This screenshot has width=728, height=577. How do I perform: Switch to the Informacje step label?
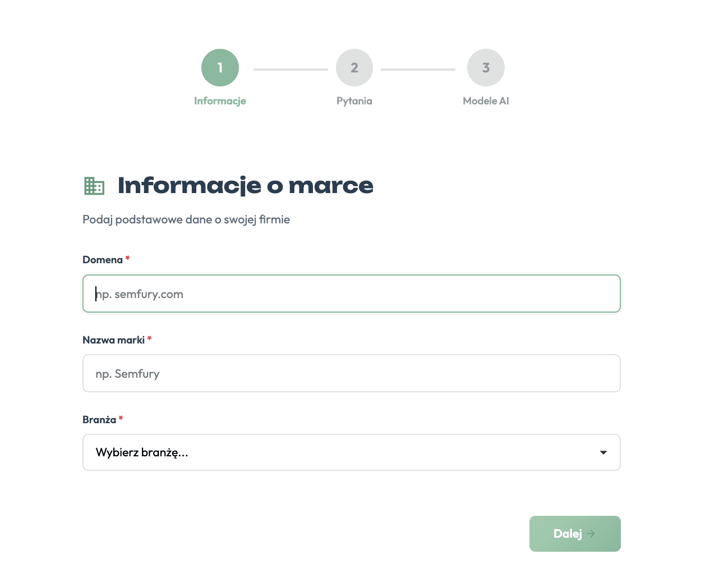(x=220, y=101)
